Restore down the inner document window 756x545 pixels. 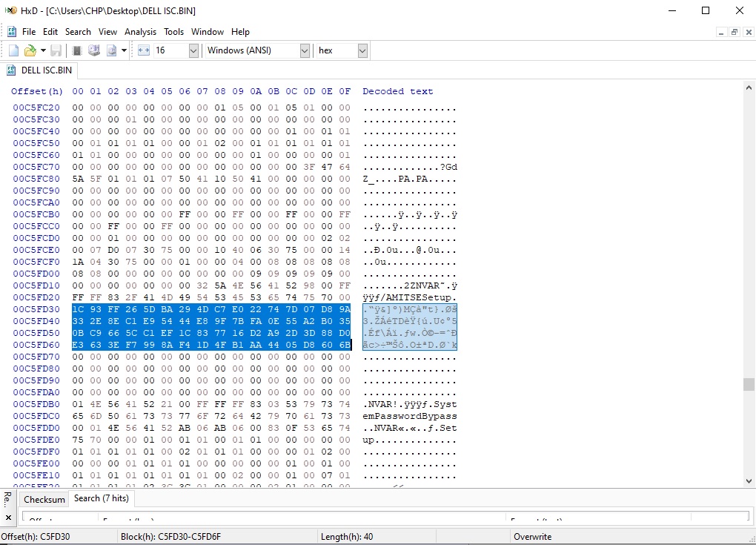(735, 33)
